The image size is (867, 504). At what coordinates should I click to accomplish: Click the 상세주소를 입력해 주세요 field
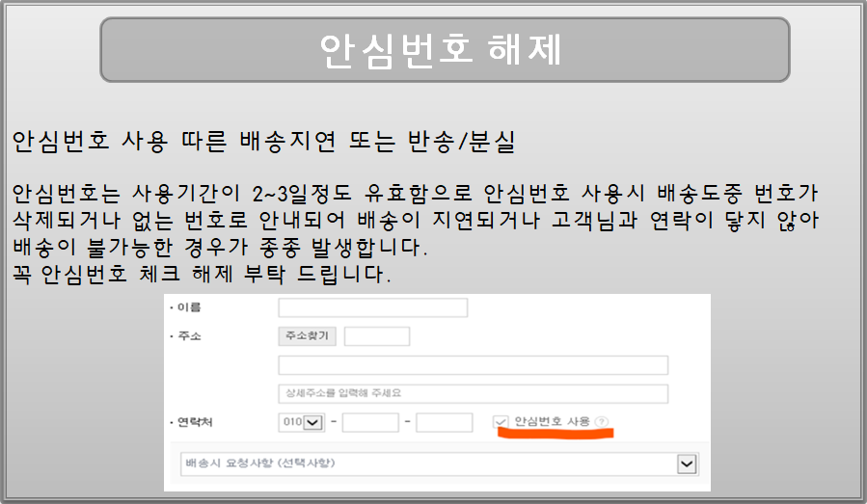[x=473, y=393]
